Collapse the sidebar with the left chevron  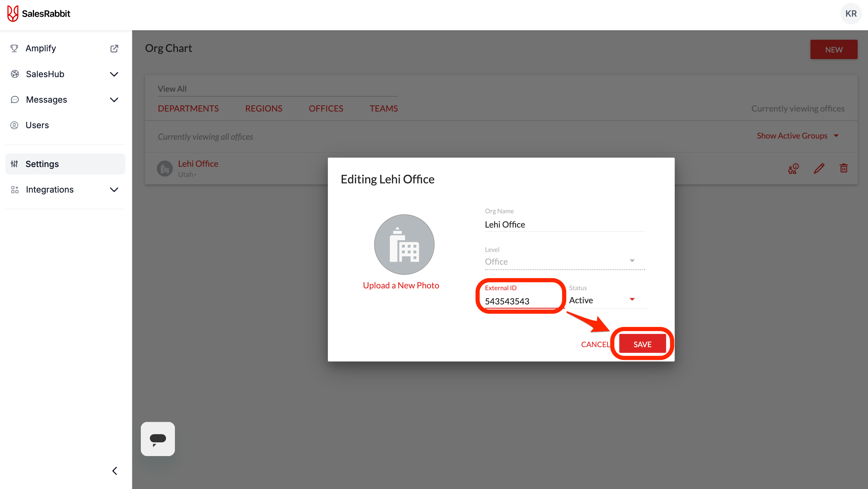(114, 471)
